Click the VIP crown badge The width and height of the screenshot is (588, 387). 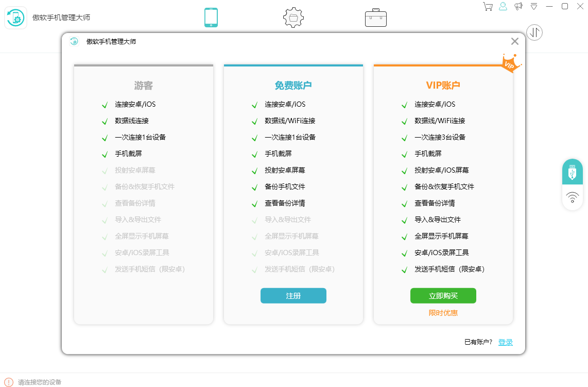511,63
